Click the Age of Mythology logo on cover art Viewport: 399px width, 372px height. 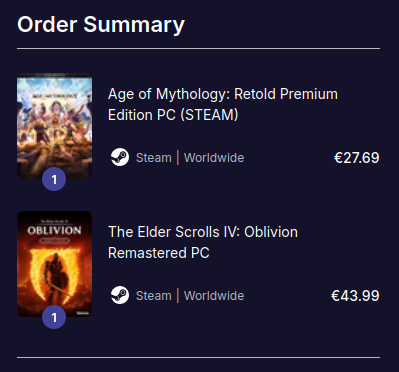tap(54, 96)
